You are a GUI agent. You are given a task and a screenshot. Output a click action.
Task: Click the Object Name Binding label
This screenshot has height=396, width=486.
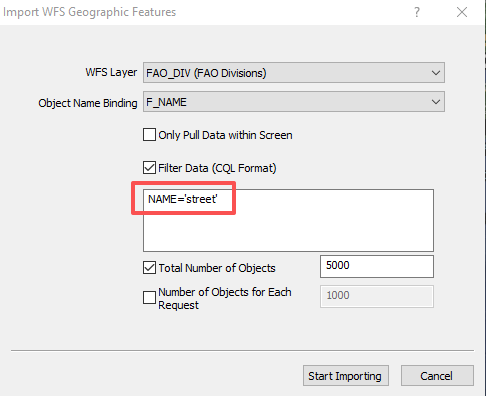pyautogui.click(x=88, y=103)
